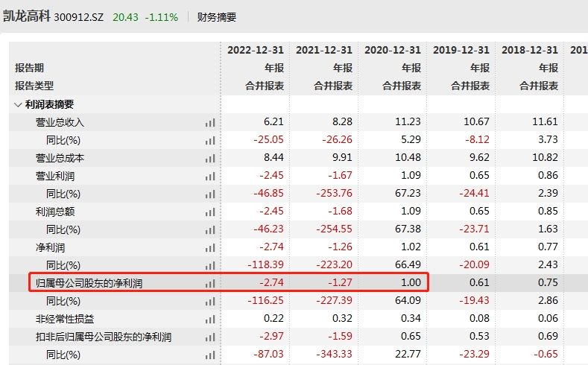
Task: Click the 67.23 growth cell
Action: pyautogui.click(x=408, y=194)
